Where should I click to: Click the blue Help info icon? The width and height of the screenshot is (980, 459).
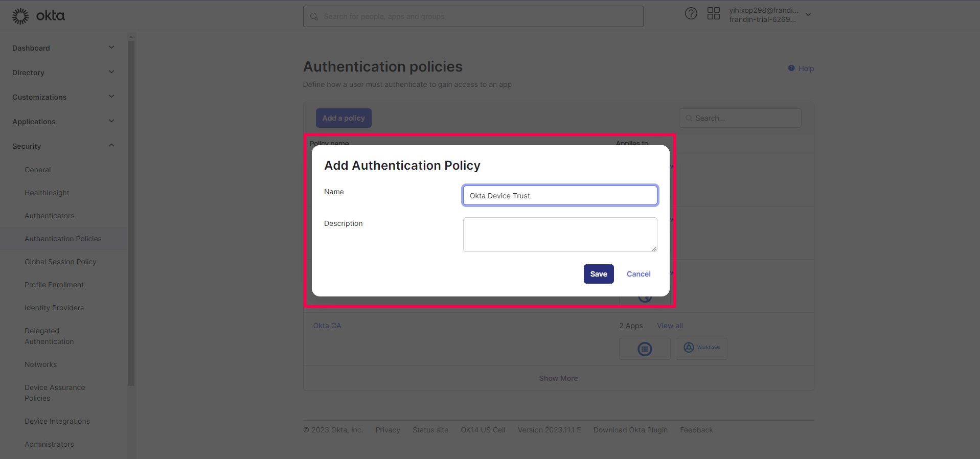(x=791, y=68)
